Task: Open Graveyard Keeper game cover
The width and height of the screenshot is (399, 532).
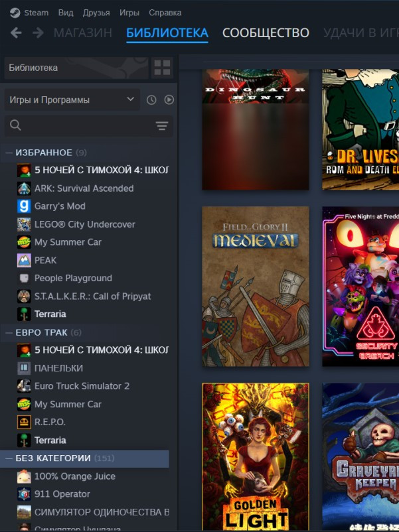Action: [360, 456]
